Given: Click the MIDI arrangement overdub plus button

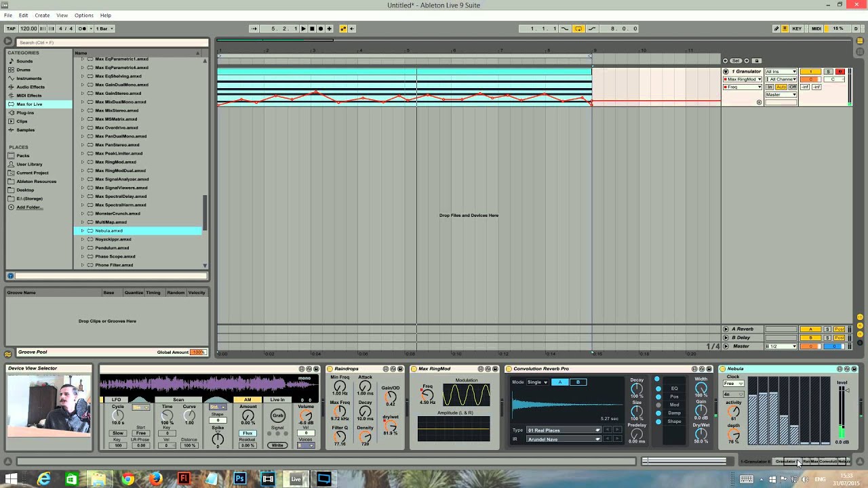Looking at the screenshot, I should point(329,28).
